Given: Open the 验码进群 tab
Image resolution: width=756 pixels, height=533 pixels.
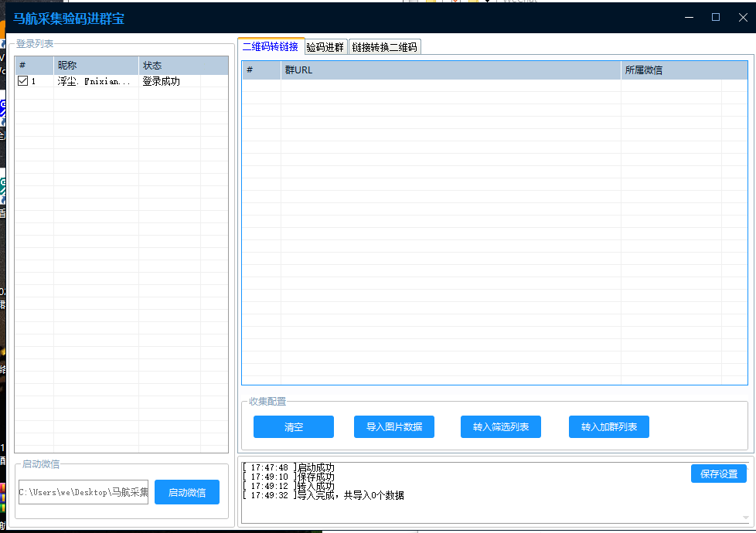Looking at the screenshot, I should [325, 47].
